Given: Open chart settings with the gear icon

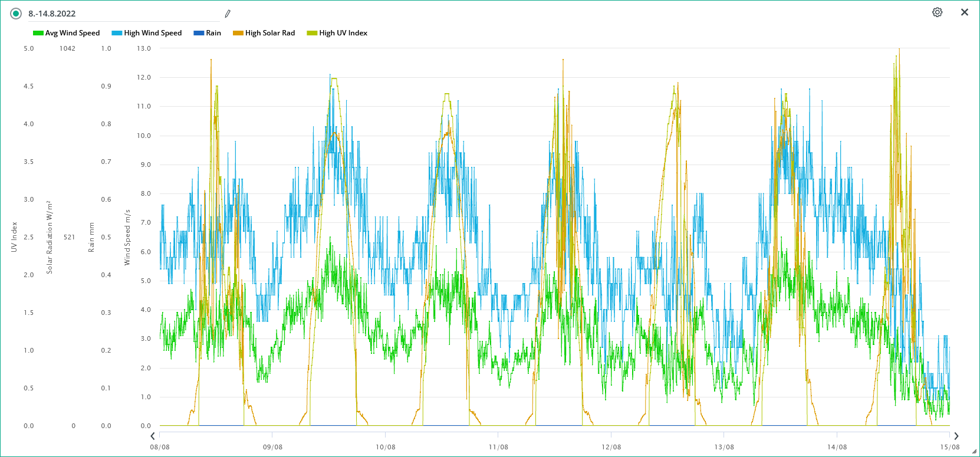Looking at the screenshot, I should [x=937, y=12].
